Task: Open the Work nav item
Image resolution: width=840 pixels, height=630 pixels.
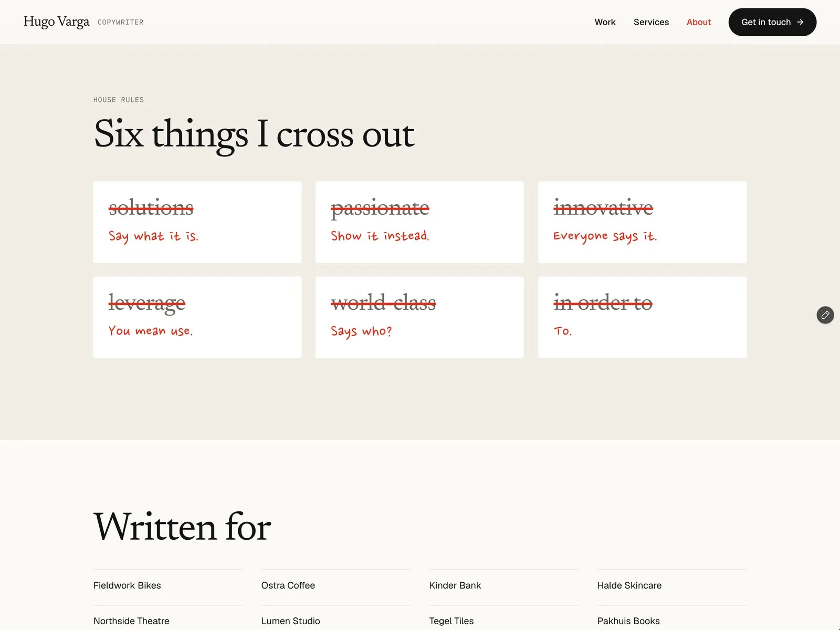Action: (605, 22)
